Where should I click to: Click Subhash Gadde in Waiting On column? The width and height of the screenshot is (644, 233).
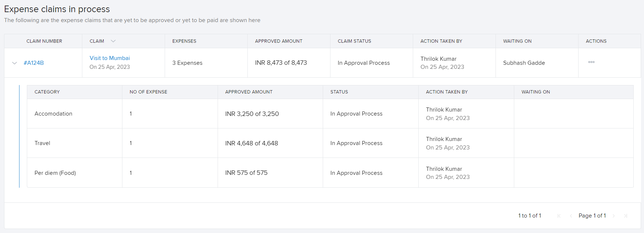(524, 63)
